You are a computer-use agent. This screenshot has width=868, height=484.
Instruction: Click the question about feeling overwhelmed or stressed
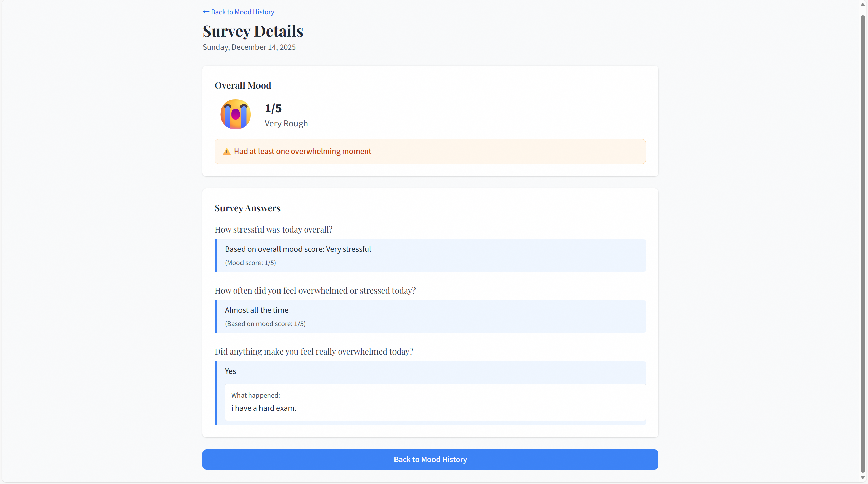click(315, 290)
